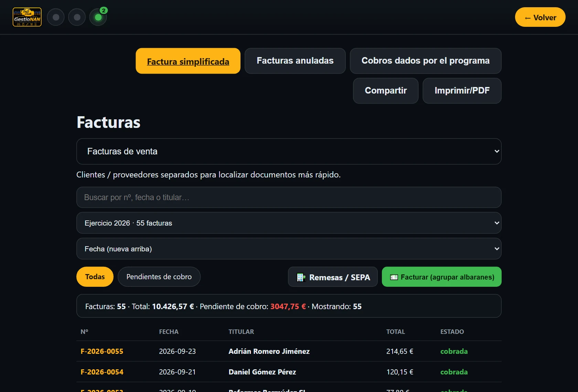Click titular Adrián Romero Jiménez

[x=269, y=351]
